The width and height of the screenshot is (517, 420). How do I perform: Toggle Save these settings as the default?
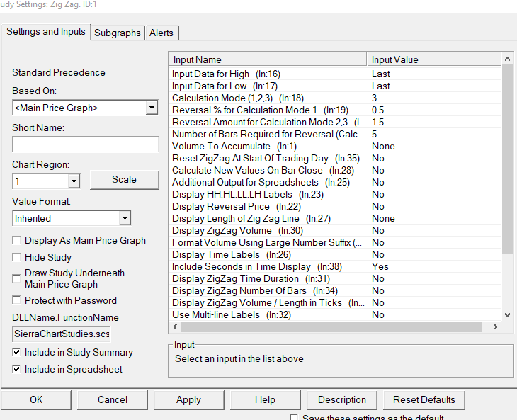click(294, 416)
